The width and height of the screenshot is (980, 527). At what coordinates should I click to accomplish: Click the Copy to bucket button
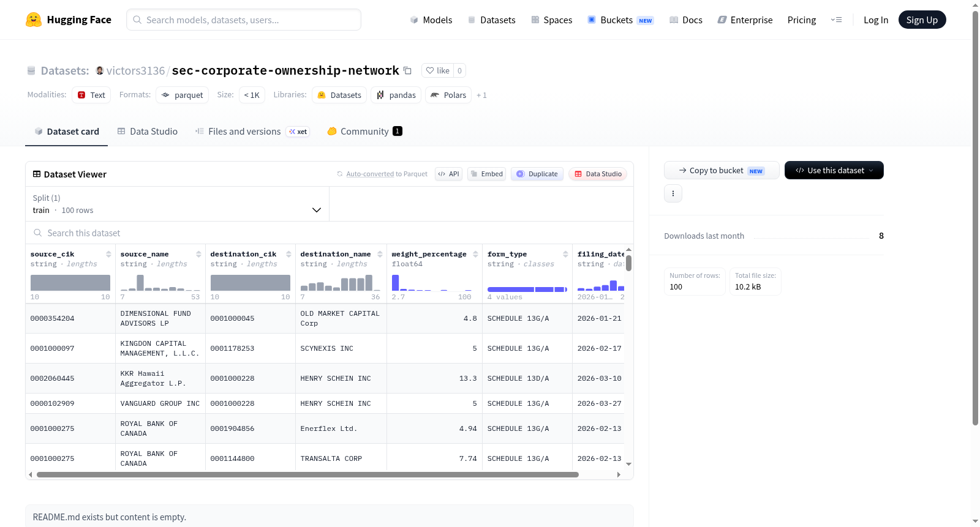[x=722, y=170]
